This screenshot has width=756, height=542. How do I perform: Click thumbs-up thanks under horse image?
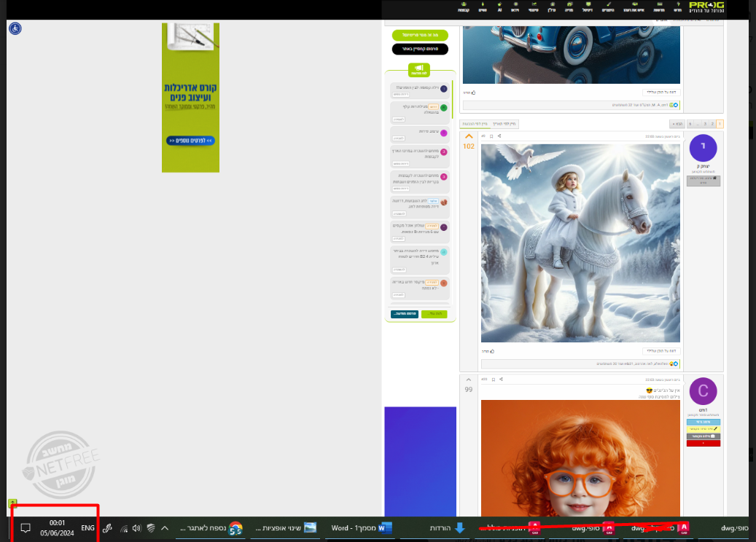(488, 351)
